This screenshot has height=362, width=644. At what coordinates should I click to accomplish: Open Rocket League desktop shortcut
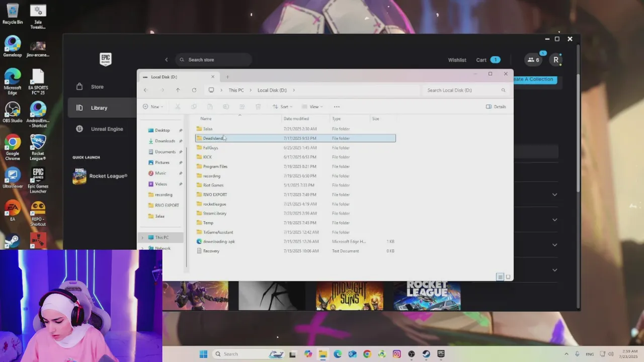point(38,148)
